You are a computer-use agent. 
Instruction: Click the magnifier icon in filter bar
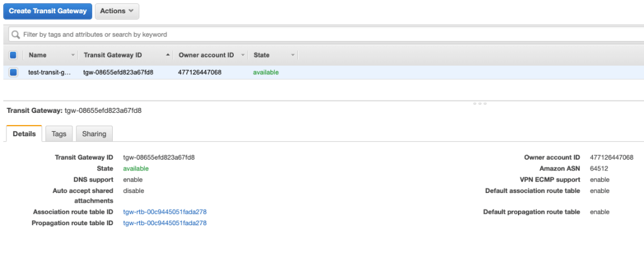click(x=16, y=35)
